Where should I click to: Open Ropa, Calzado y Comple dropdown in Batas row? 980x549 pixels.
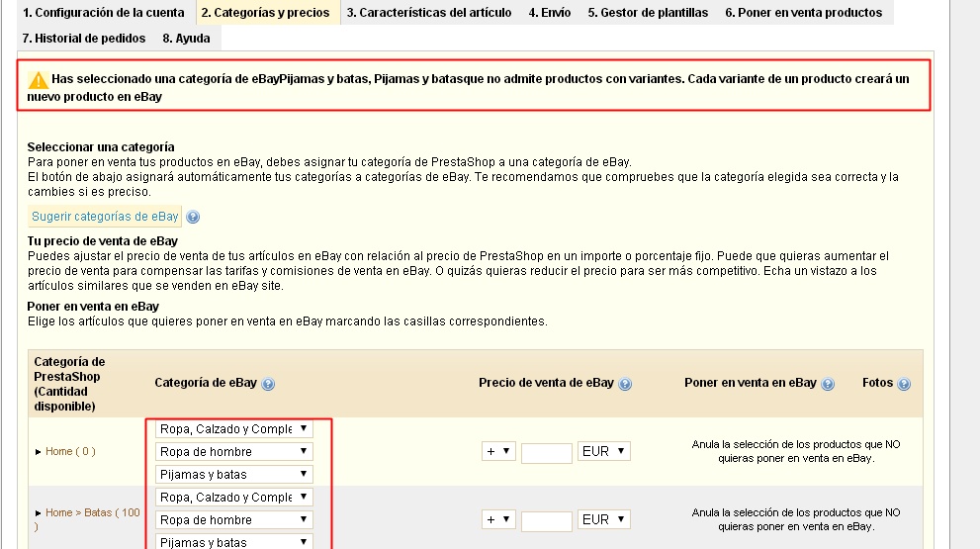pos(233,498)
